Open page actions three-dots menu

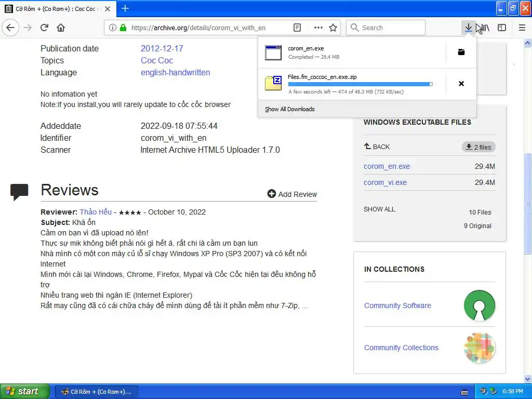(318, 28)
